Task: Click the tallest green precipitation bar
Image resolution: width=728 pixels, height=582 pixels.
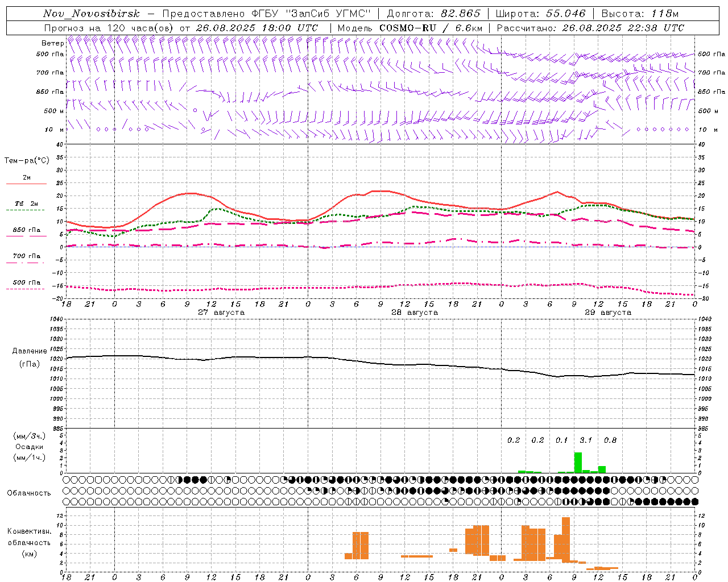Action: point(578,463)
